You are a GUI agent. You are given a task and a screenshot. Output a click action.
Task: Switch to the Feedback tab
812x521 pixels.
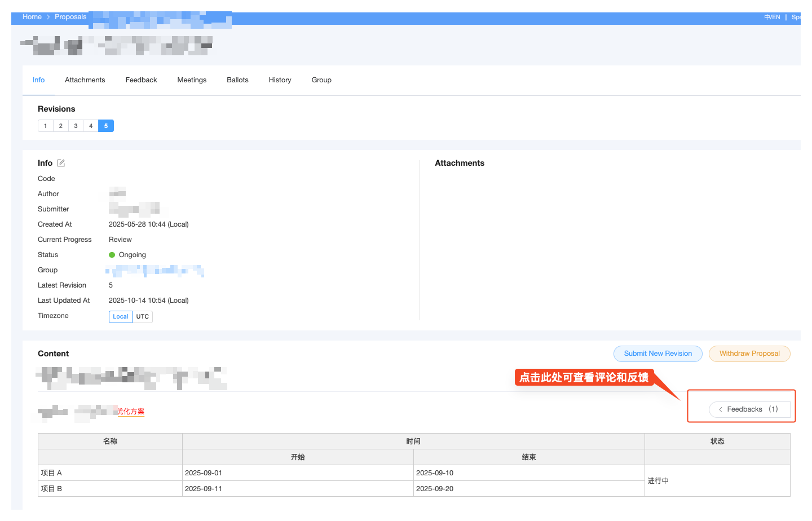coord(141,80)
